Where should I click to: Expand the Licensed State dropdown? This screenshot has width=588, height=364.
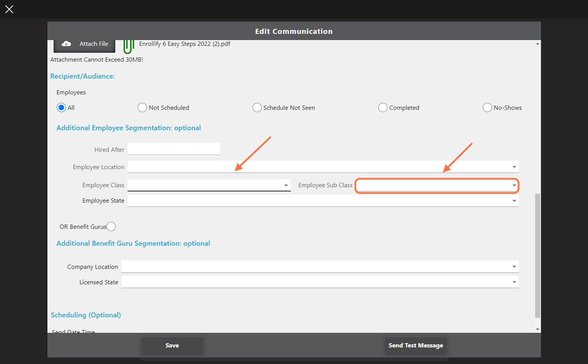[320, 282]
